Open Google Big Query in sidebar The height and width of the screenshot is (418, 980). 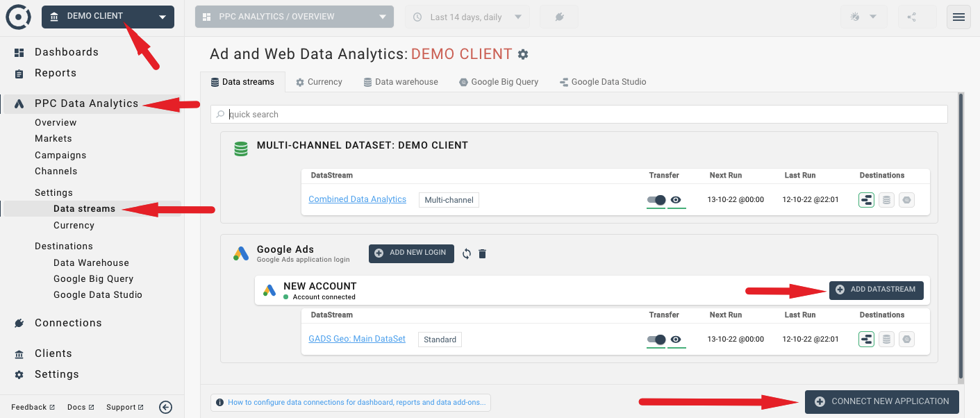(x=93, y=278)
